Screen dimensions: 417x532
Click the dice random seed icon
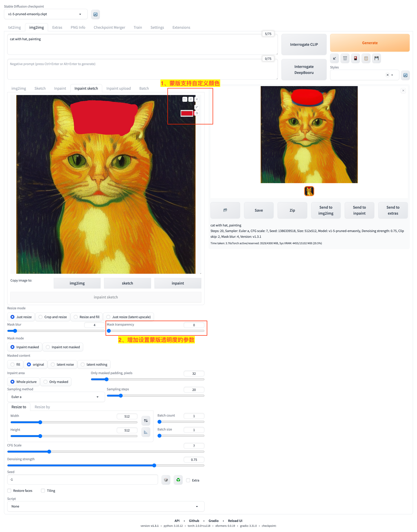[166, 480]
